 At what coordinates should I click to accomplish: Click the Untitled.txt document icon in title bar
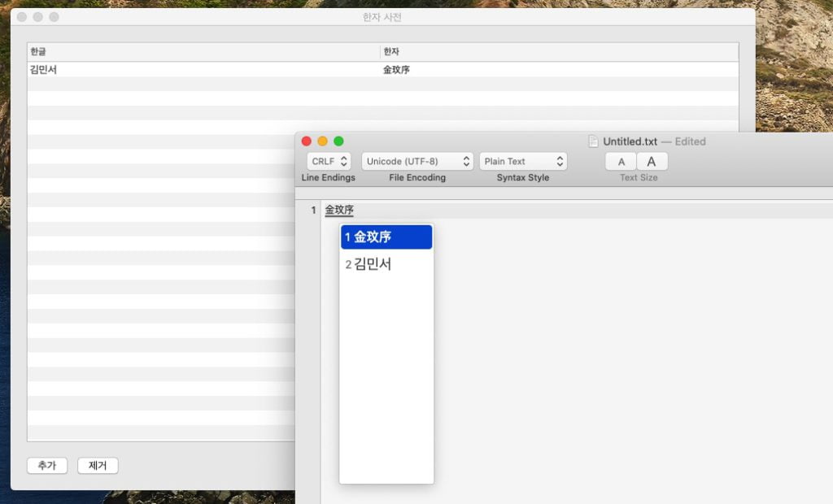pyautogui.click(x=593, y=141)
